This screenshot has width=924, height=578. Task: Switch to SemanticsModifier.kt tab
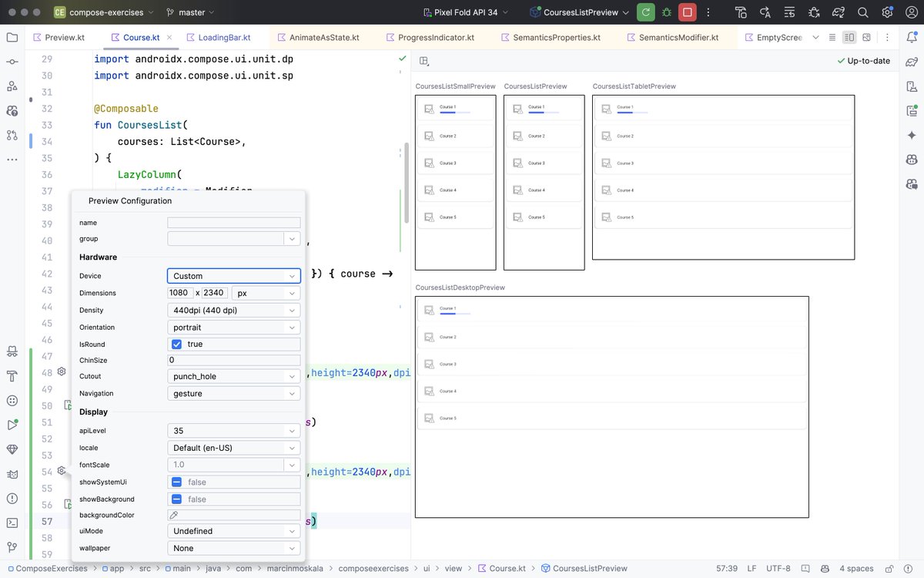pos(671,37)
